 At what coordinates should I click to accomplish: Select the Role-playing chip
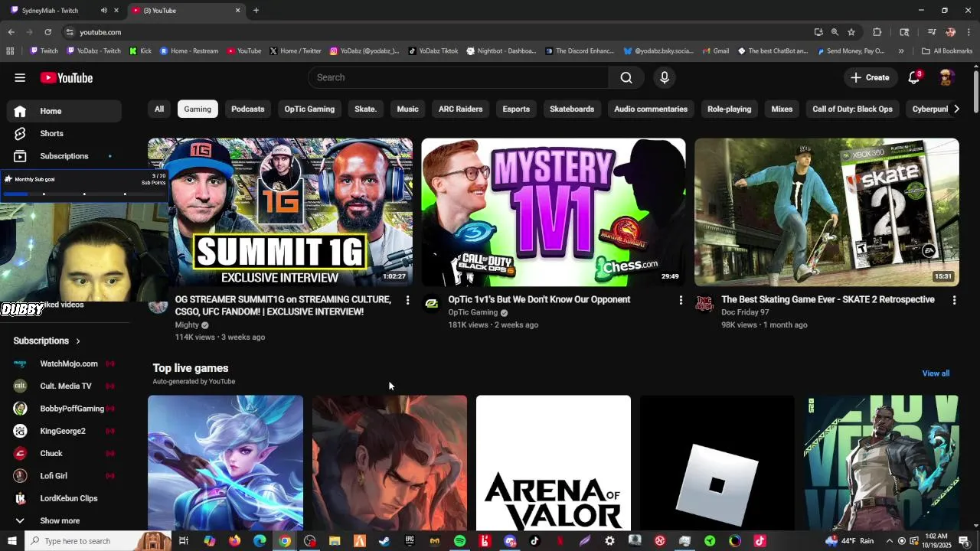pos(729,109)
